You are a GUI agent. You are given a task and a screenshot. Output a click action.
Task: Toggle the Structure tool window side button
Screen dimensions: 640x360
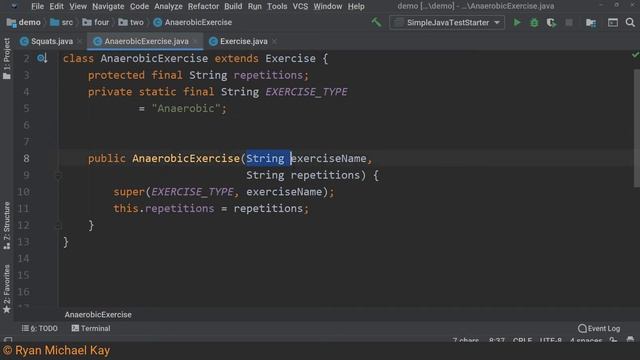pos(7,225)
